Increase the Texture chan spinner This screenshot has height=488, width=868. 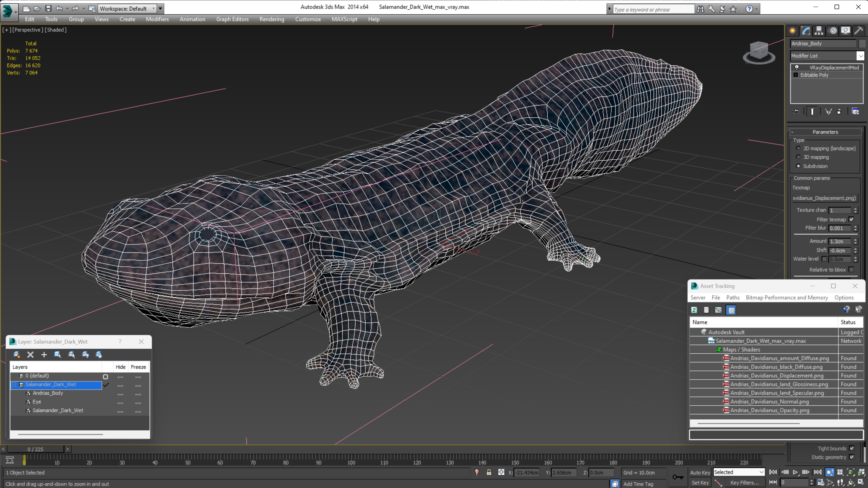click(855, 208)
